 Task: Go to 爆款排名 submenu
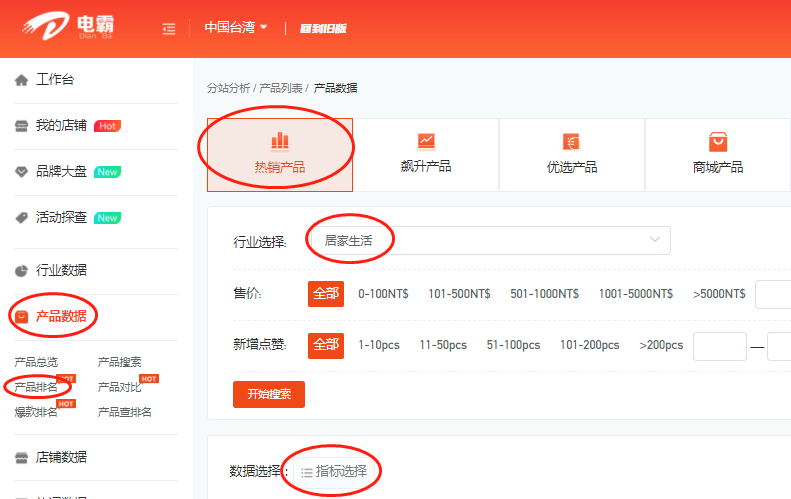tap(36, 412)
